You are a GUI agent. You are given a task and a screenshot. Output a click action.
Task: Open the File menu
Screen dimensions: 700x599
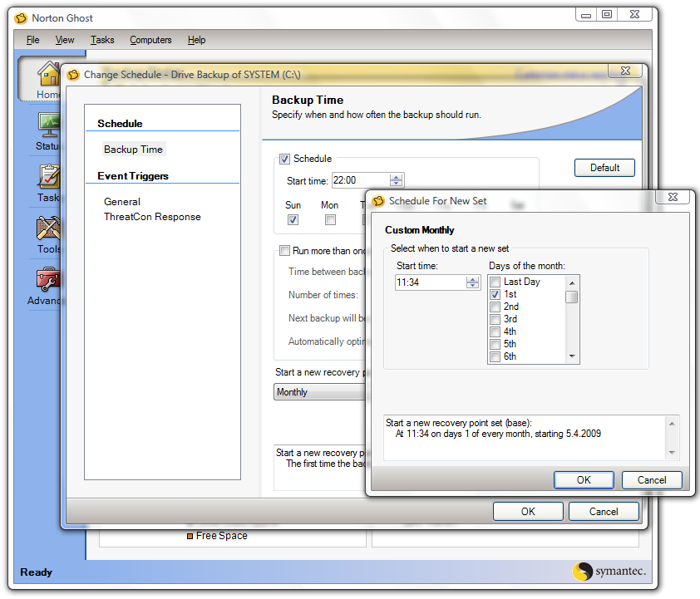tap(33, 40)
